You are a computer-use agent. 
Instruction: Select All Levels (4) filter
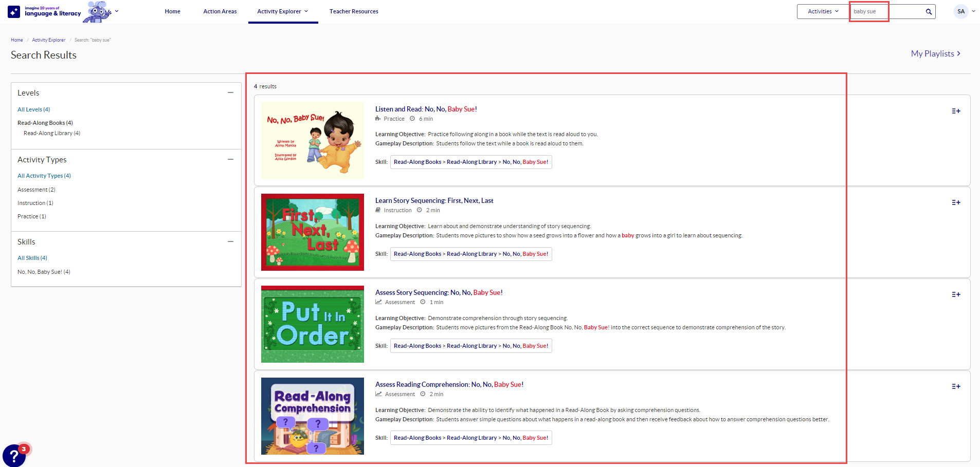click(34, 109)
